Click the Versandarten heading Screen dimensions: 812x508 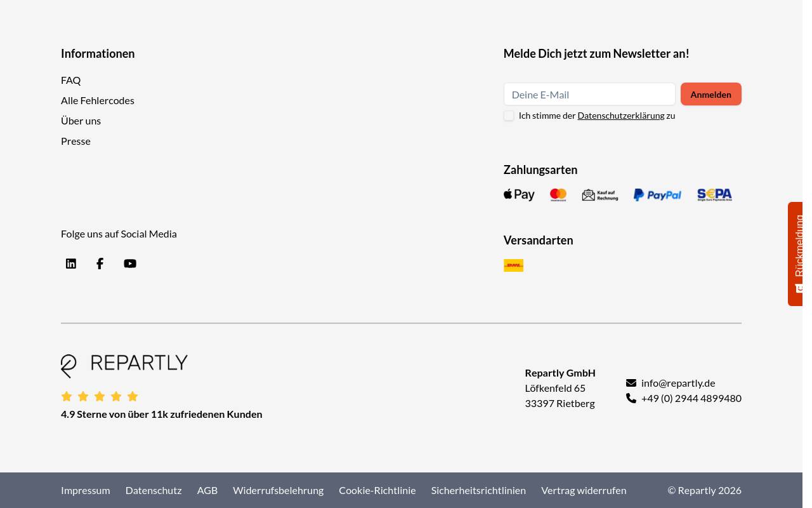pyautogui.click(x=539, y=240)
